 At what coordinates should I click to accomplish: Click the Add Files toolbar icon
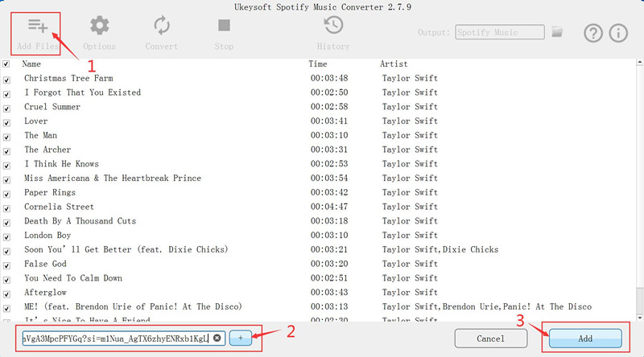click(x=38, y=26)
